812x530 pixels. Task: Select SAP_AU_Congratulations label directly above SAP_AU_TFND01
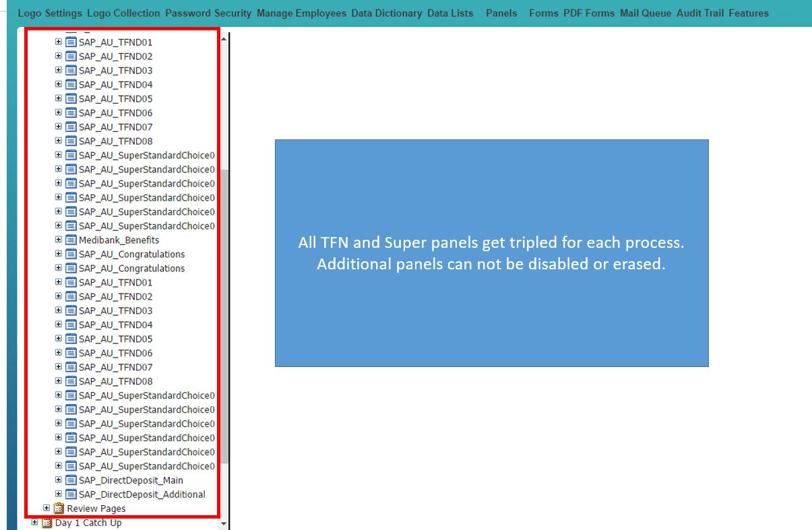tap(132, 268)
